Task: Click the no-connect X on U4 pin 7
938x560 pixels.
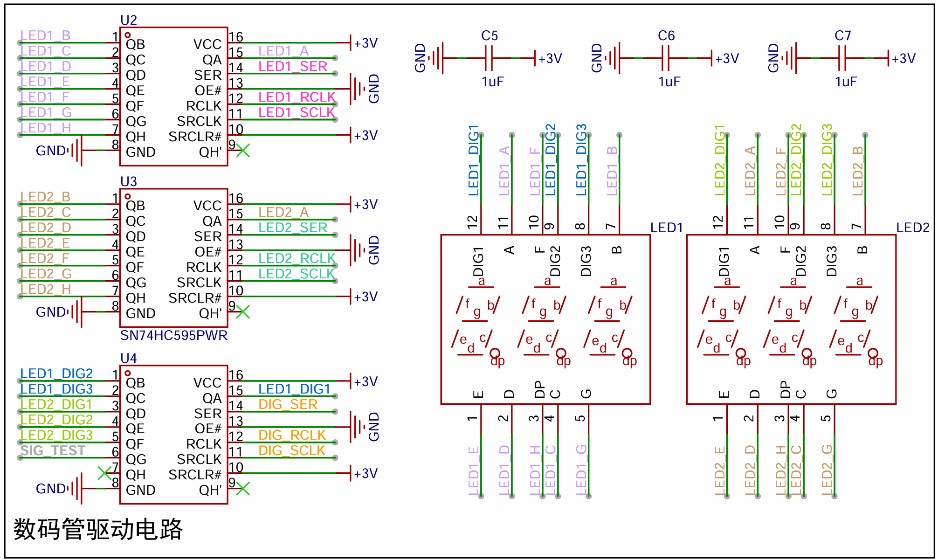Action: click(104, 473)
